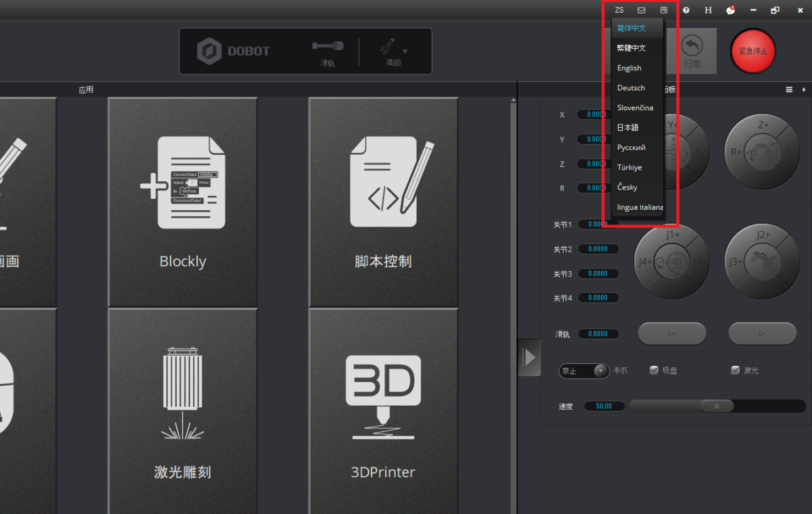This screenshot has width=812, height=514.
Task: Click the 归零 home button
Action: click(x=692, y=51)
